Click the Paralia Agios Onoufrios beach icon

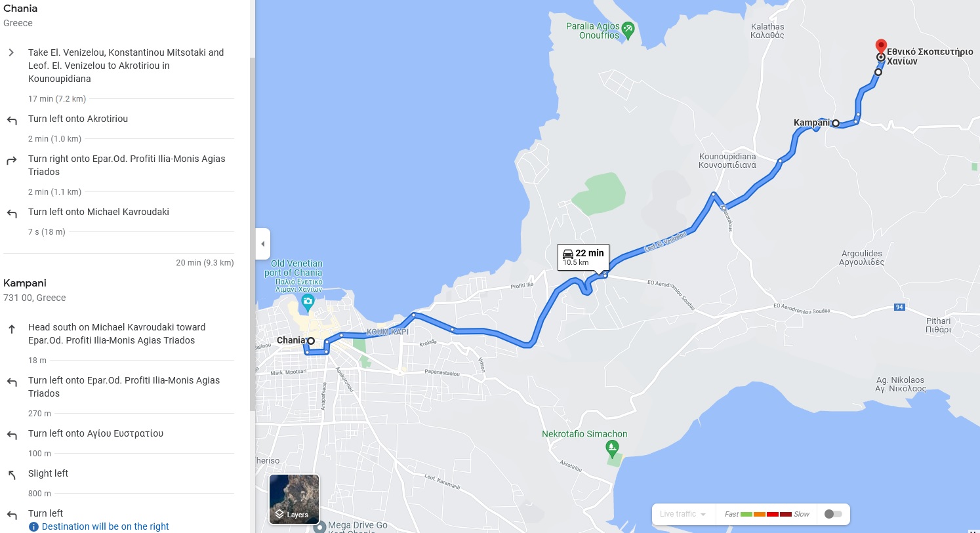pos(628,30)
